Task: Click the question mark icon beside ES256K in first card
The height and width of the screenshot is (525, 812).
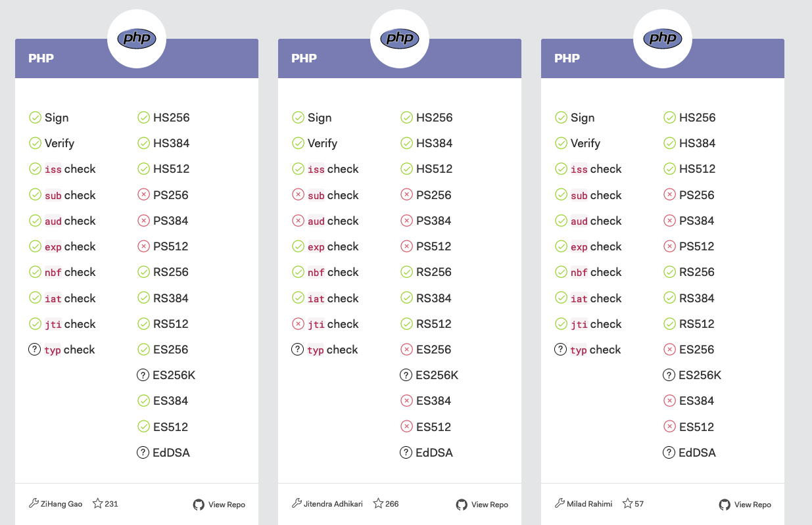Action: [x=143, y=375]
